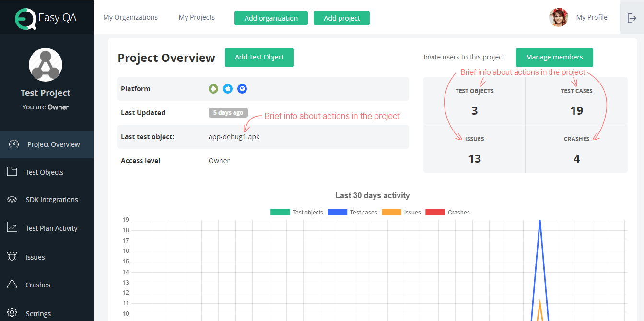This screenshot has height=321, width=644.
Task: Click the 'Invite users to this project' text
Action: (x=464, y=57)
